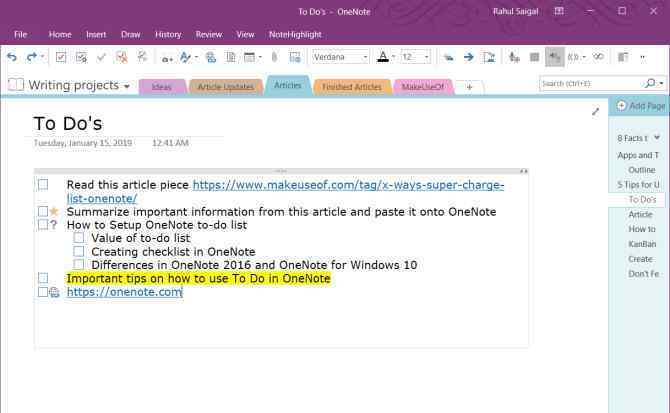
Task: Open the Redo button dropdown arrow
Action: 42,57
